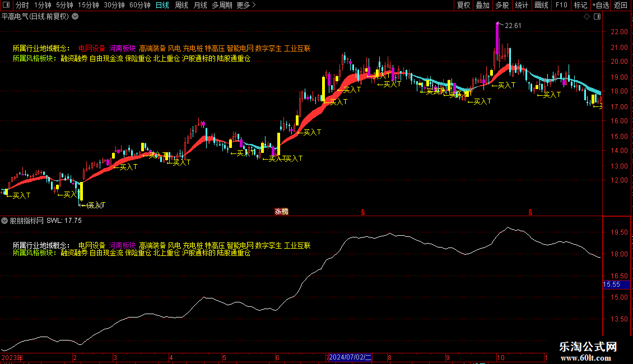Viewport: 633px width, 364px height.
Task: Open the 平高电气 chart settings dropdown arrow
Action: pos(75,17)
